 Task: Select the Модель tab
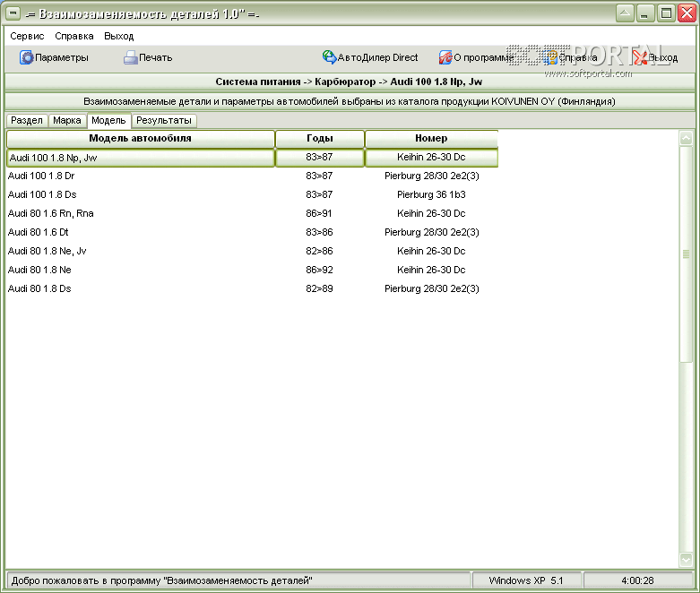click(x=108, y=120)
